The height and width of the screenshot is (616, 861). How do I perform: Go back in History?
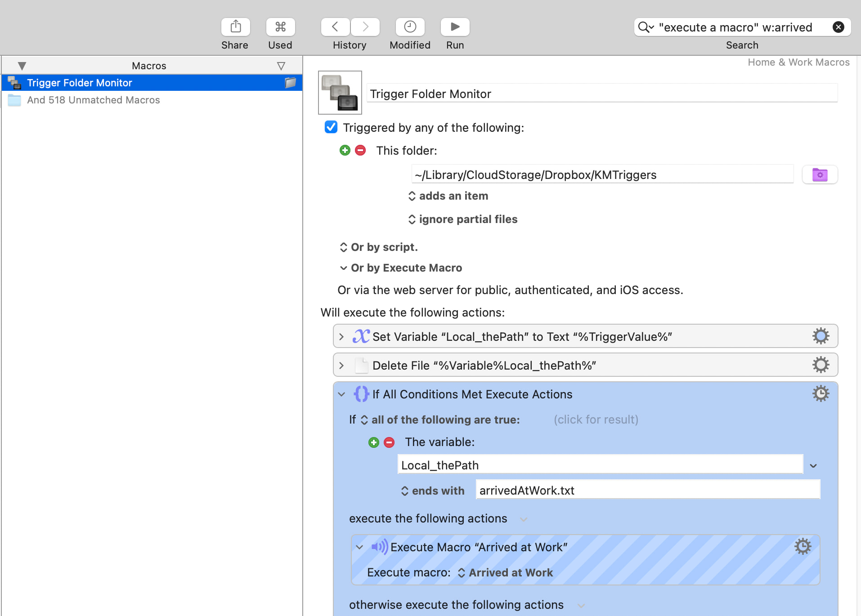[x=335, y=27]
